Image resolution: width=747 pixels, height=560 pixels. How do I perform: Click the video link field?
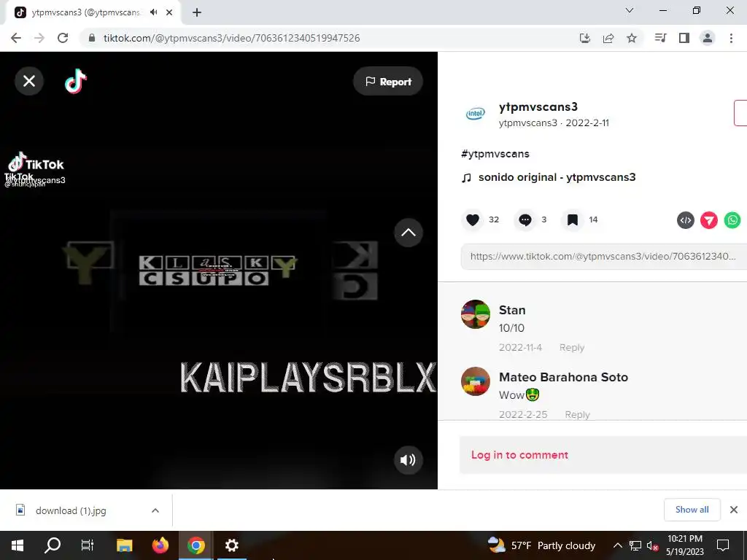(x=603, y=256)
